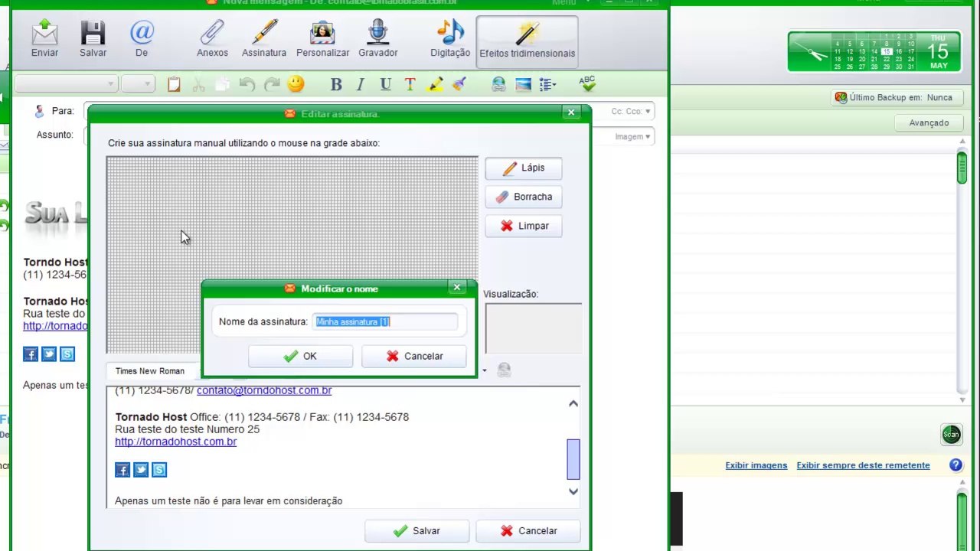Screen dimensions: 980x551
Task: Click the Digitação music notes icon
Action: tap(450, 33)
